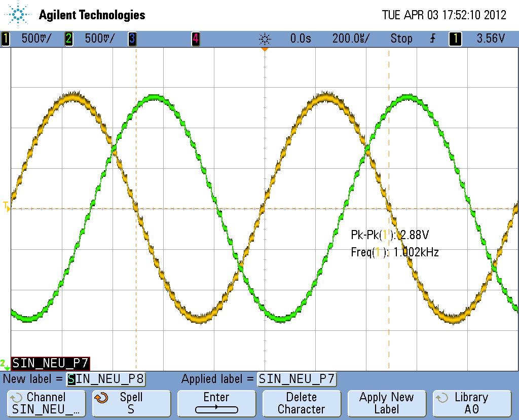
Task: Click the blue channel 3 indicator
Action: [132, 39]
